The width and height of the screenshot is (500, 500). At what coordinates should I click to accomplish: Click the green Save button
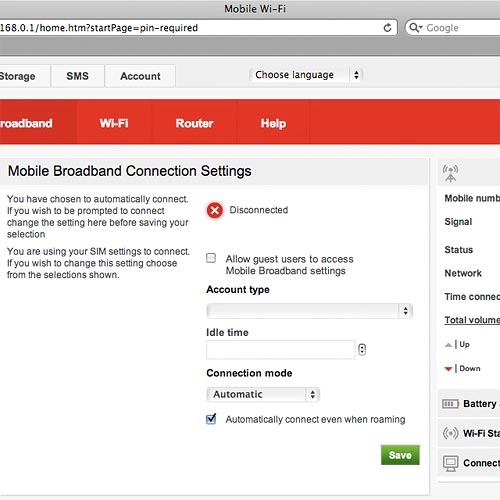[400, 455]
